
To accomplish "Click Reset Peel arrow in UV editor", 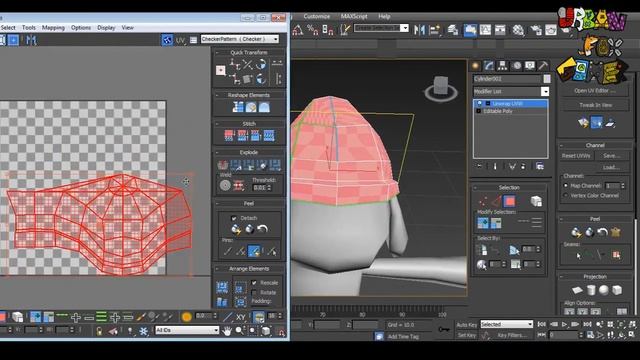I will click(x=262, y=229).
